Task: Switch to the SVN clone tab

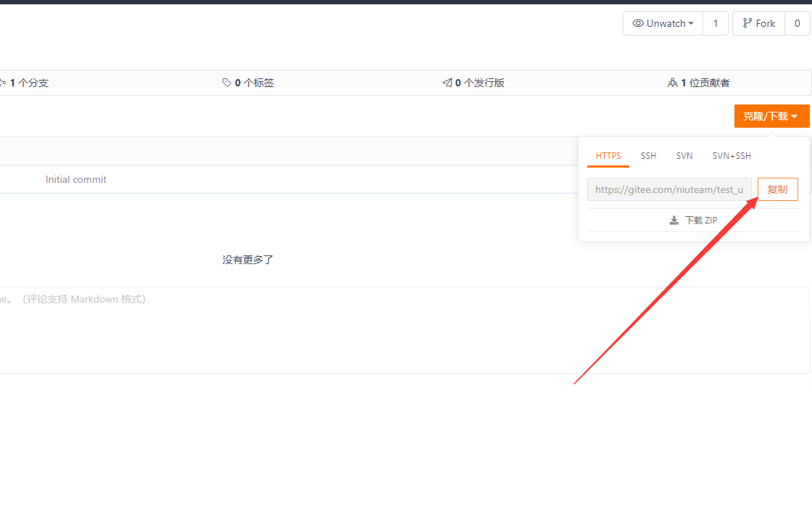Action: tap(684, 156)
